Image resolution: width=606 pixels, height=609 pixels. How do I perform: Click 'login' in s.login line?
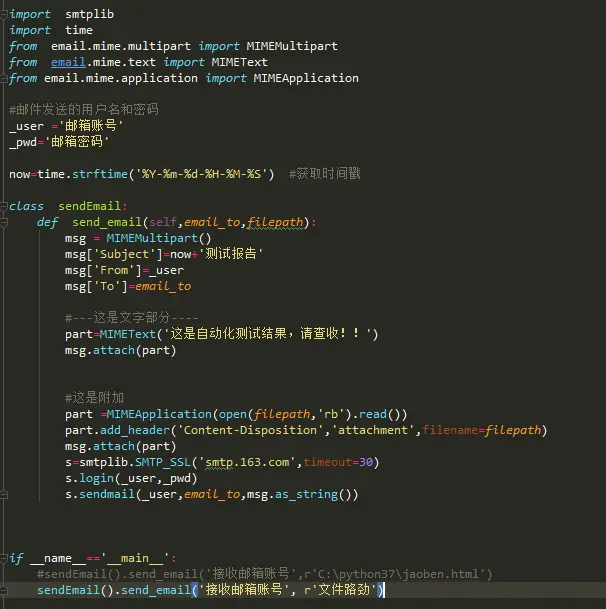[96, 478]
